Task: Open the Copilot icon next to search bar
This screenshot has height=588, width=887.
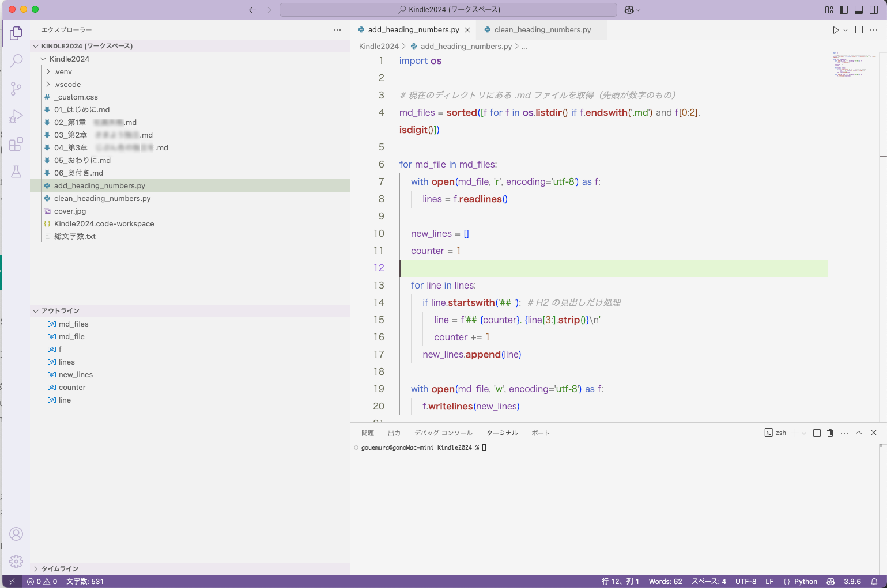Action: (629, 10)
